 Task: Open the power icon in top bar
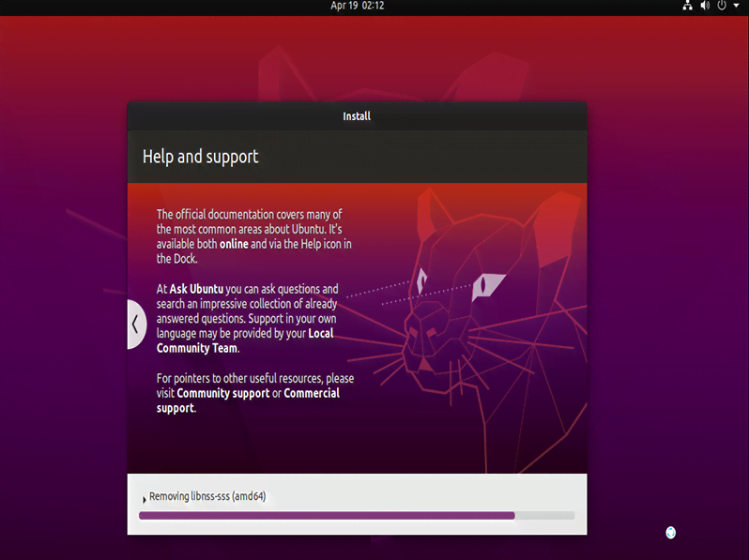coord(722,6)
